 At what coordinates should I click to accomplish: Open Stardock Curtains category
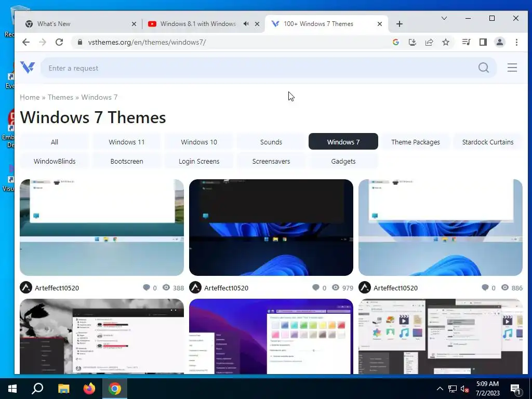488,142
